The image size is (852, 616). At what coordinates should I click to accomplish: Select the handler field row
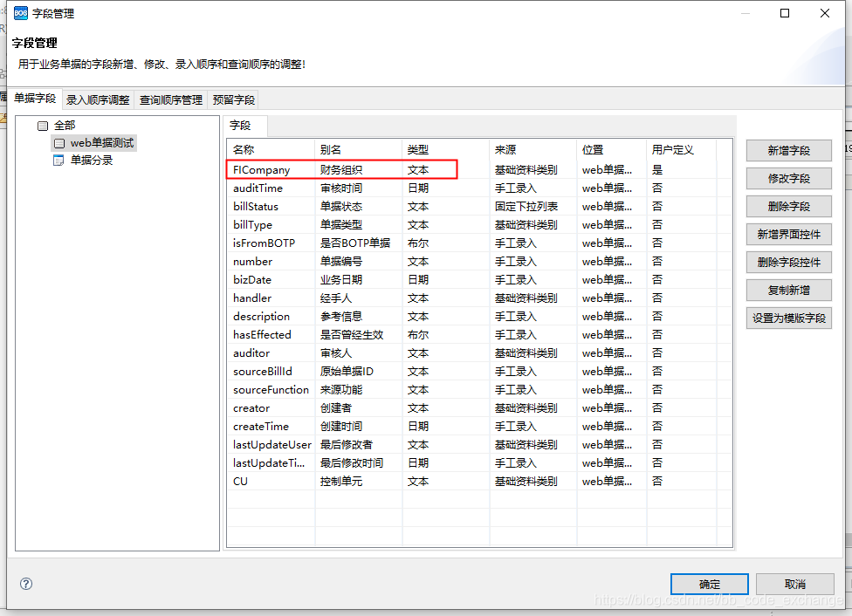(x=480, y=298)
